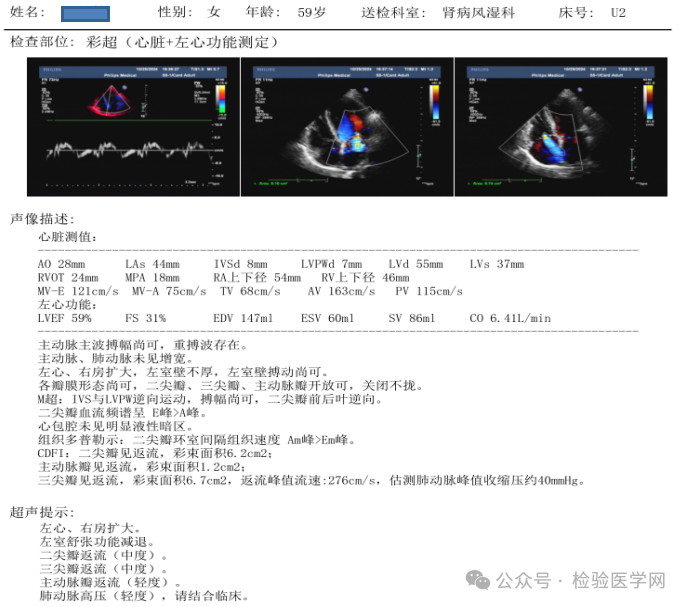Click the line starting '三尖瓣见返流，彩束面积6.7cm2'
The height and width of the screenshot is (607, 687).
312,481
